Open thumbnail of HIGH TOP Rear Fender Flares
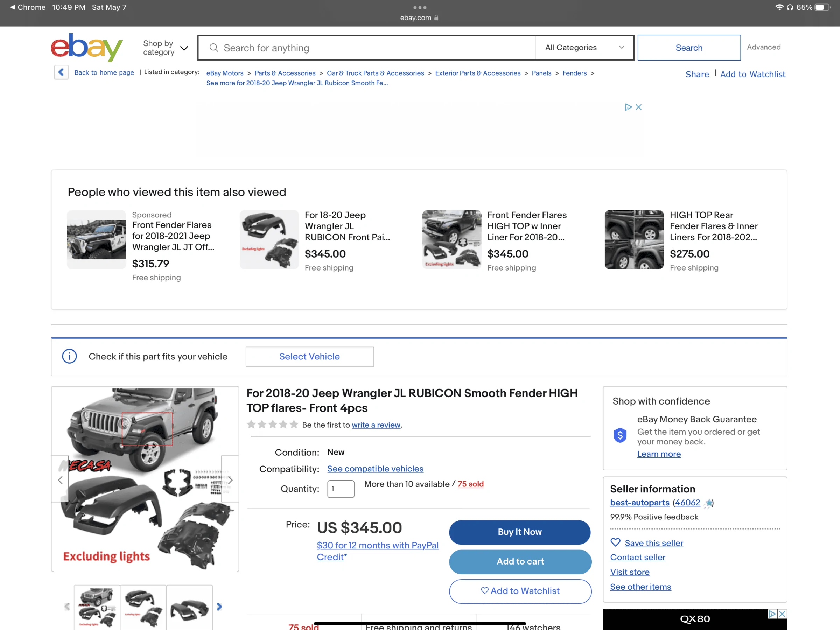The image size is (840, 630). pos(634,240)
